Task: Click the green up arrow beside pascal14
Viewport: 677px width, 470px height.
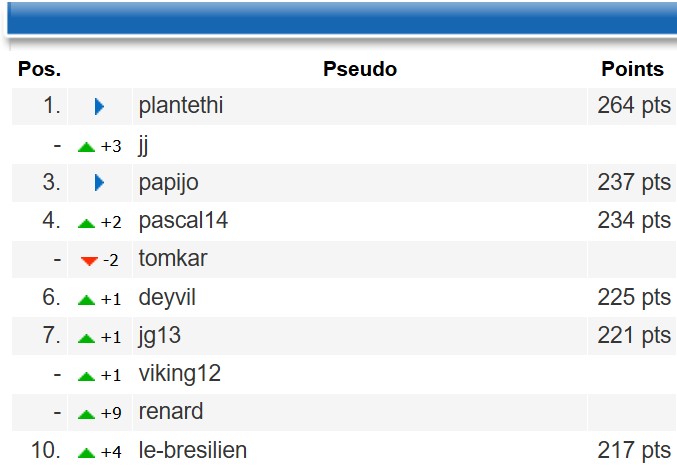Action: click(86, 223)
